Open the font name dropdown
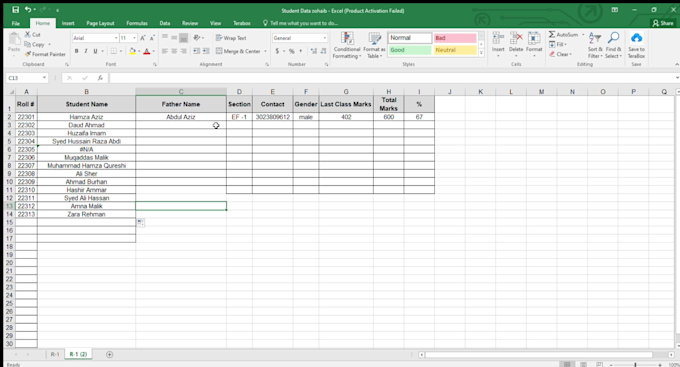Image resolution: width=680 pixels, height=367 pixels. (116, 38)
